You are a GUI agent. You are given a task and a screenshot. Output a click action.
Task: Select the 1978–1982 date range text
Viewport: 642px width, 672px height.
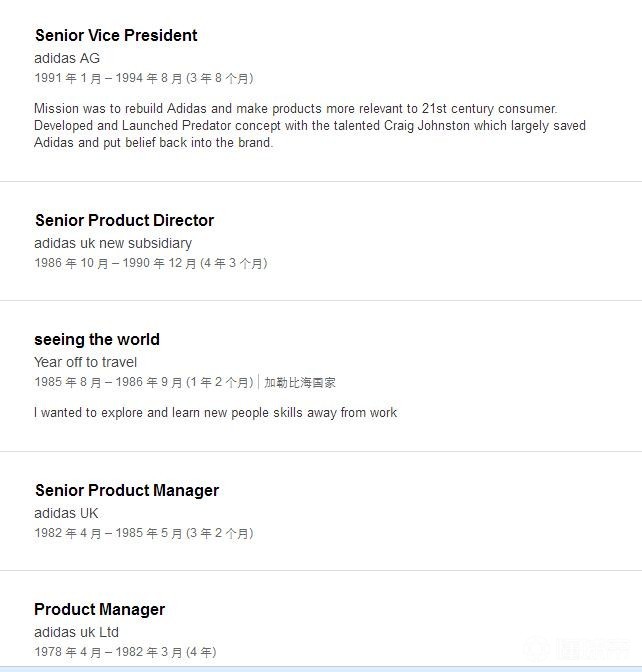tap(124, 652)
